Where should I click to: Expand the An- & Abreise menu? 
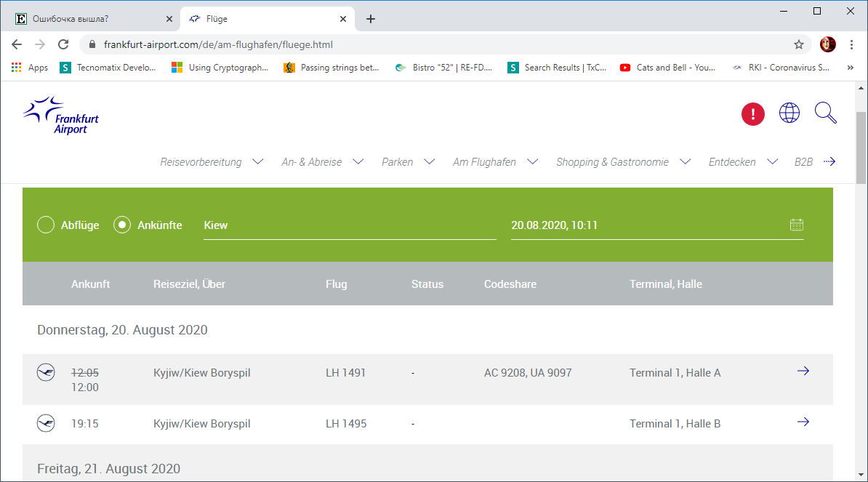click(321, 162)
